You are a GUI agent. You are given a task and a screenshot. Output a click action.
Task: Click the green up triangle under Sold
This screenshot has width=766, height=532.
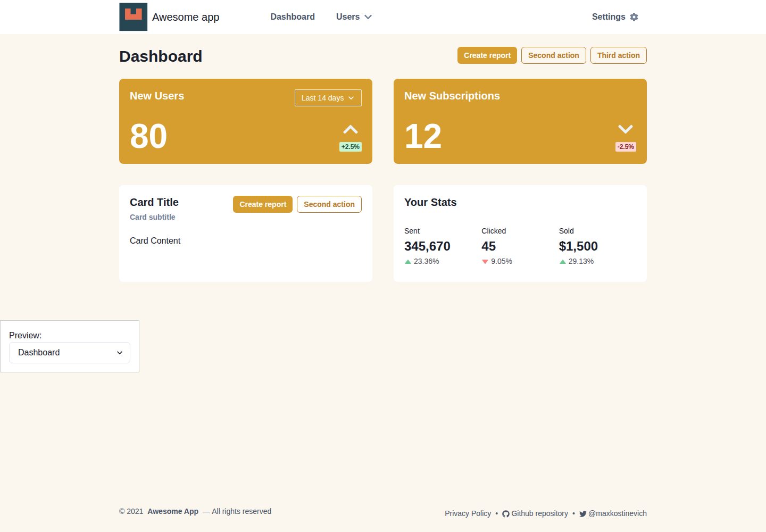tap(563, 262)
